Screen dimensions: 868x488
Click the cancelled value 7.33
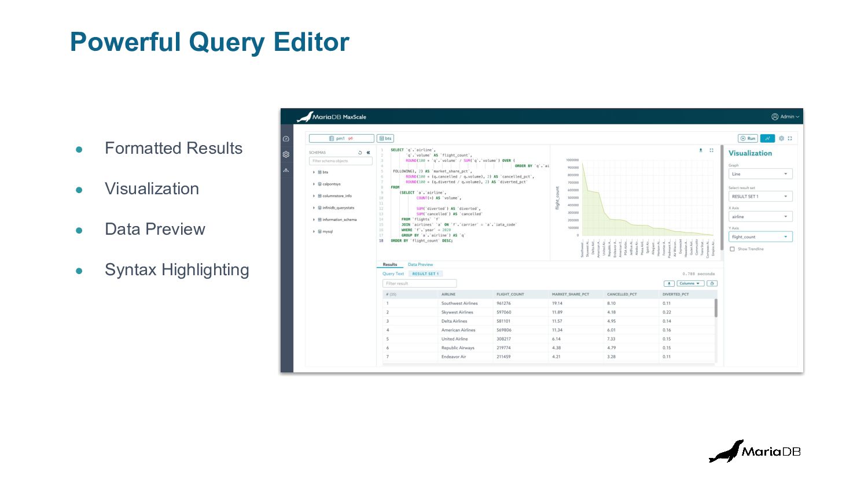[x=611, y=339]
